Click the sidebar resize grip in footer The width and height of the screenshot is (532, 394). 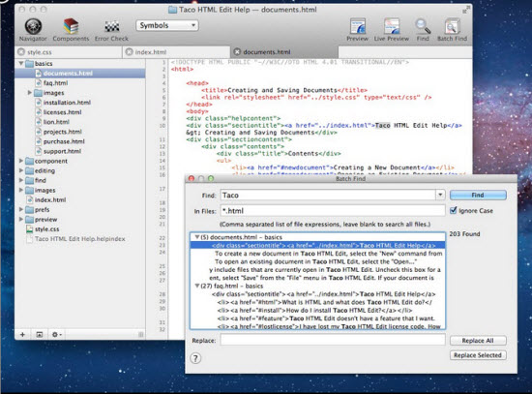click(140, 335)
